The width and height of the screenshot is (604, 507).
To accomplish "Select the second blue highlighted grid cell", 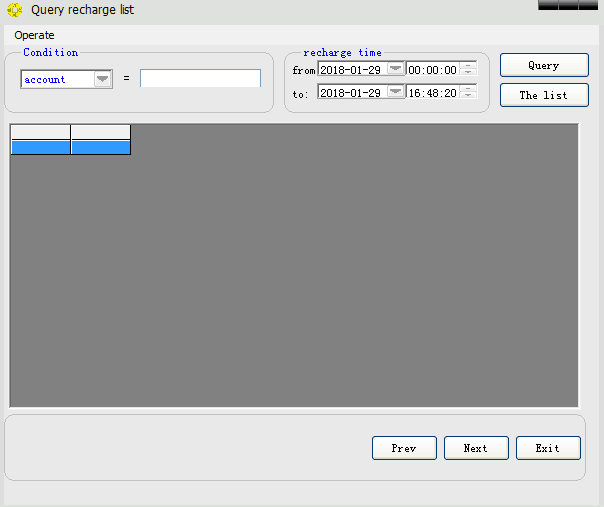I will tap(100, 147).
